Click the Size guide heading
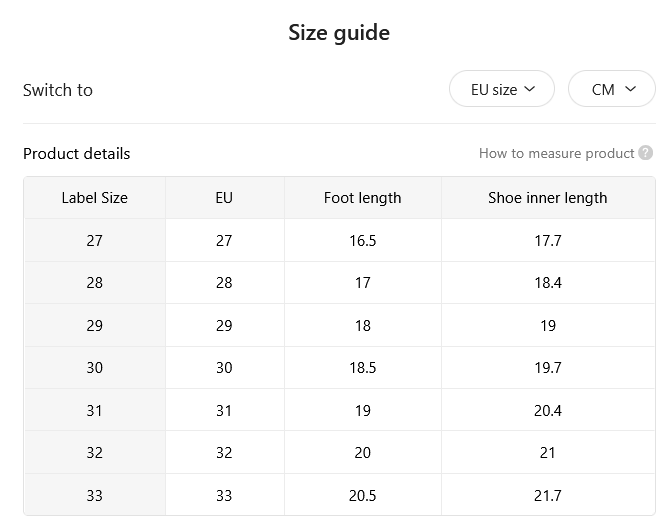Viewport: 658px width, 528px height. [x=339, y=33]
